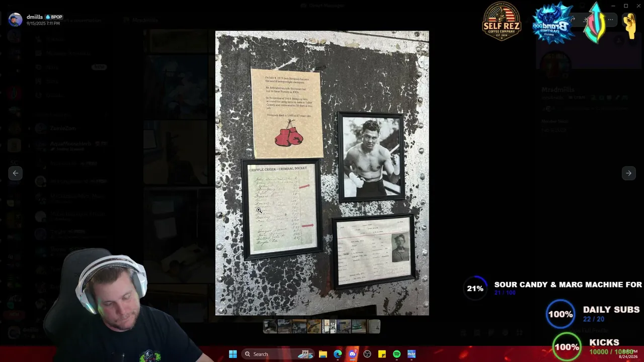Go to the previous image in viewer

tap(16, 173)
